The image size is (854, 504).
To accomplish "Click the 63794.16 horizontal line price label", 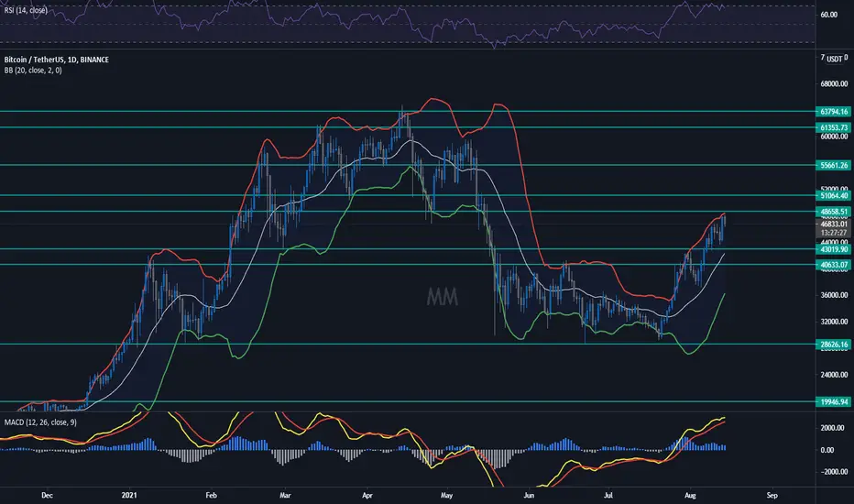I will [x=833, y=112].
